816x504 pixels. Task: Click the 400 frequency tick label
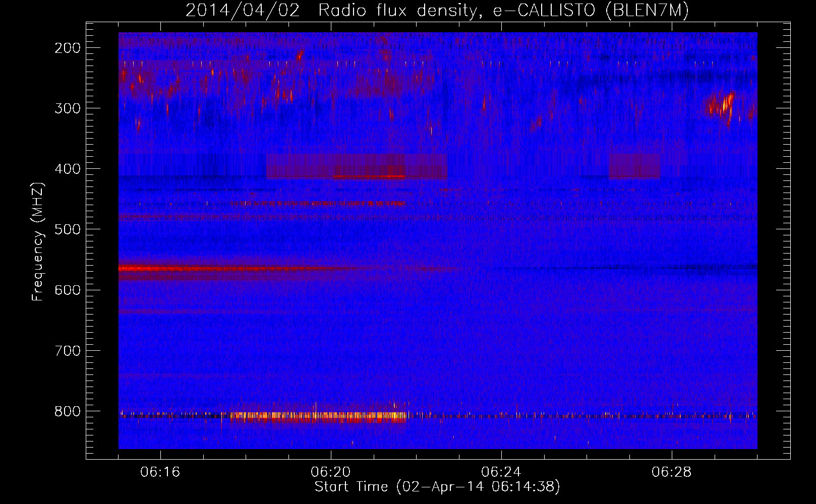pyautogui.click(x=68, y=169)
